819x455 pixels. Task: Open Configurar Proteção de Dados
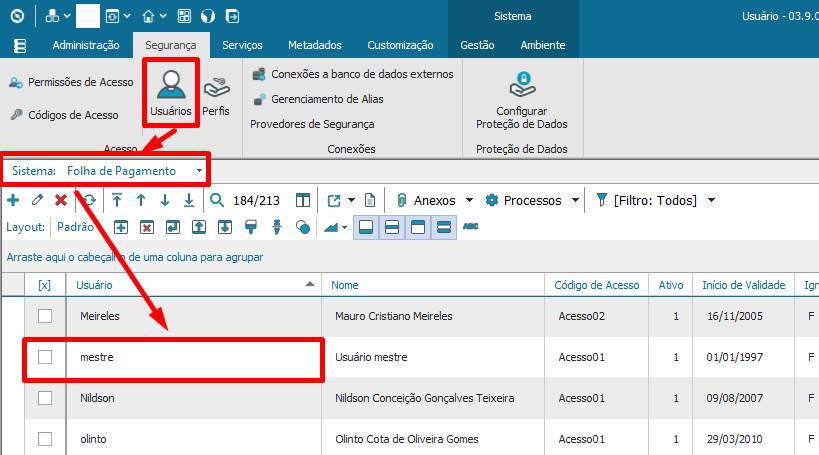pyautogui.click(x=521, y=100)
